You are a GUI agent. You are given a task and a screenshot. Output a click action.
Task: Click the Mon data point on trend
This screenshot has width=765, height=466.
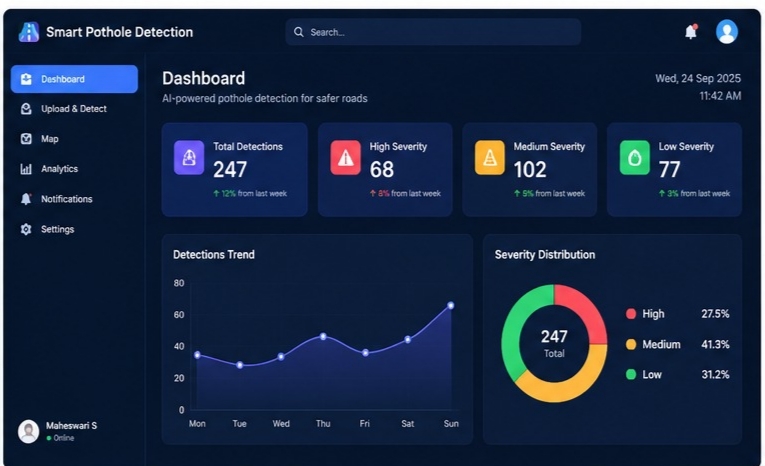197,355
